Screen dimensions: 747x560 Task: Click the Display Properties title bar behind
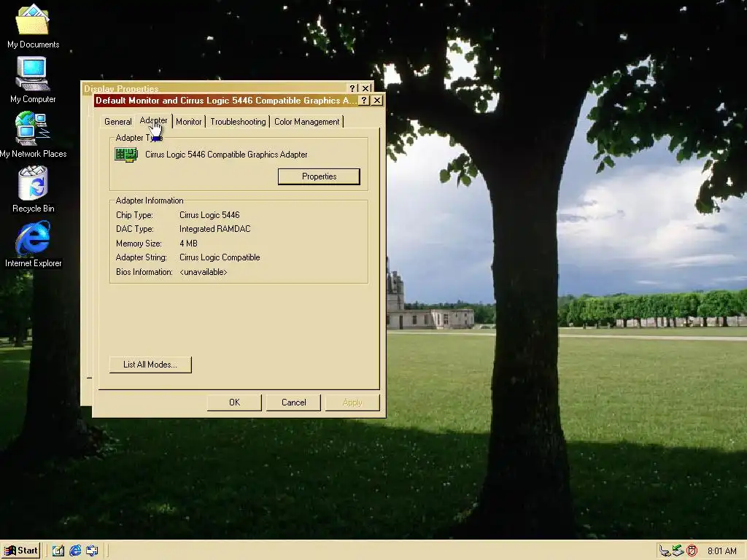pos(214,88)
